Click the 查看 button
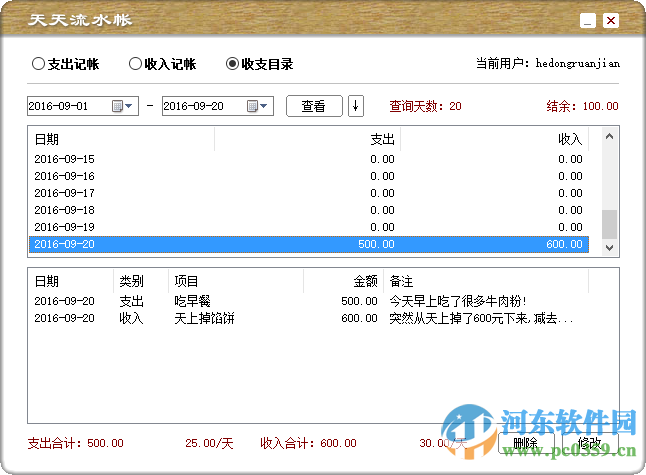Screen dimensions: 646x475 (314, 106)
